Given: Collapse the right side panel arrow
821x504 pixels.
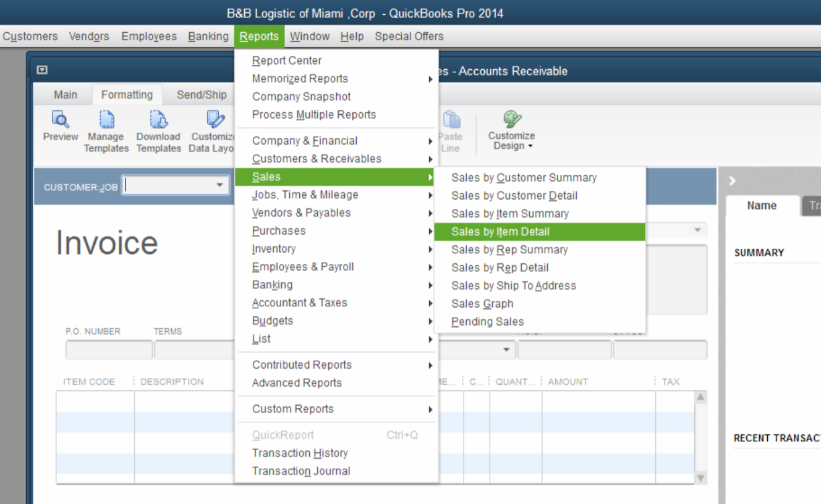Looking at the screenshot, I should [x=733, y=181].
